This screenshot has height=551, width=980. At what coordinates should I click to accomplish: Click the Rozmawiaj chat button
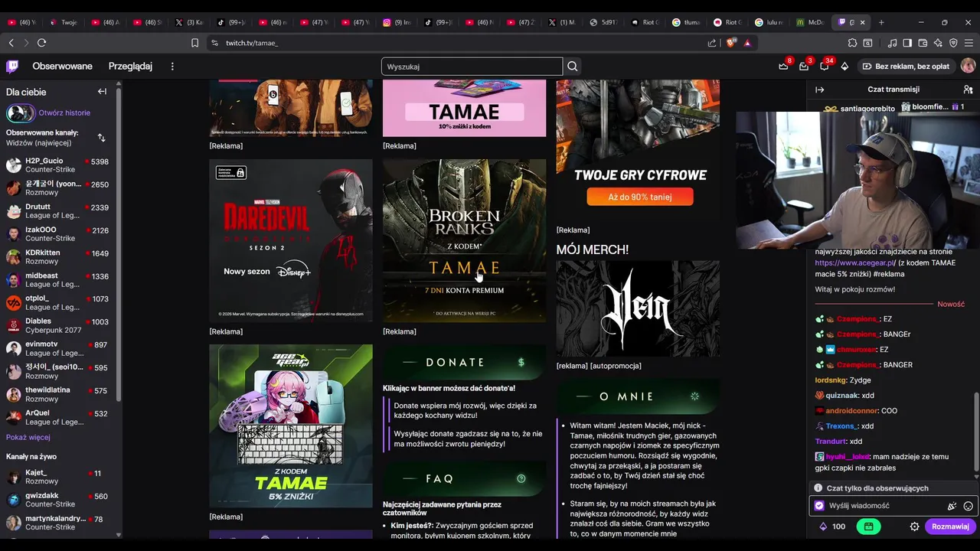pyautogui.click(x=950, y=527)
